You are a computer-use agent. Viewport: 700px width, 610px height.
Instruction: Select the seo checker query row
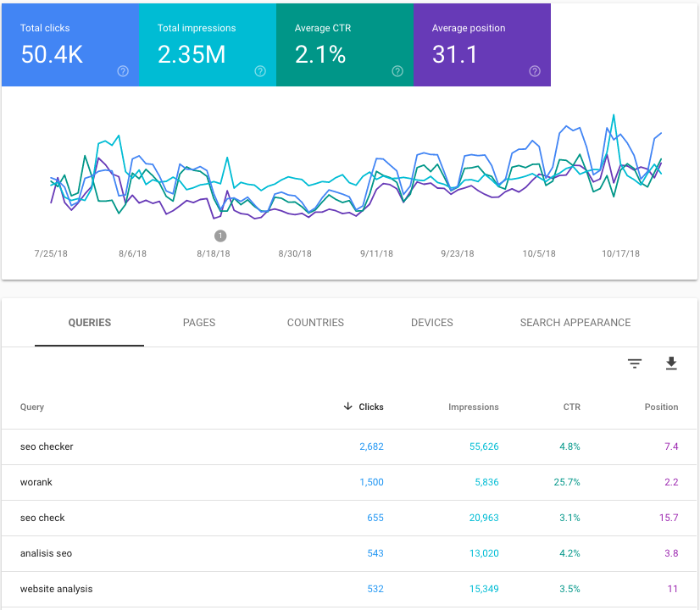tap(47, 446)
